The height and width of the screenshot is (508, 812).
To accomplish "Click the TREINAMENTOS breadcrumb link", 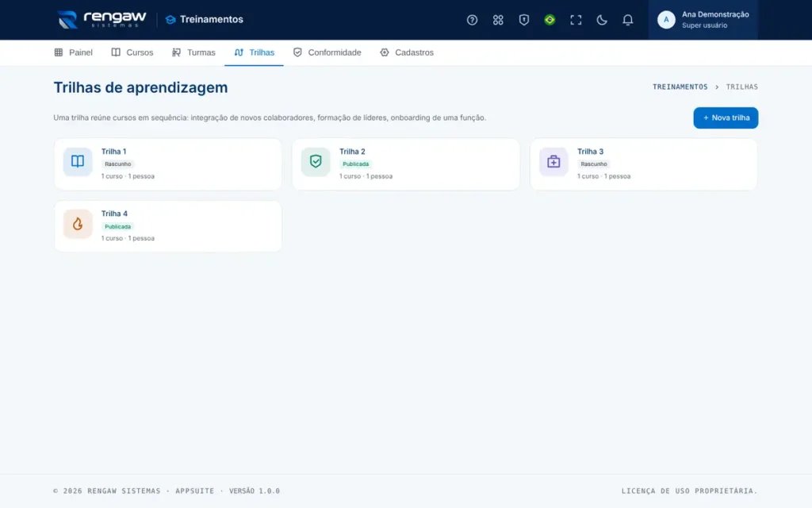I will [x=680, y=87].
